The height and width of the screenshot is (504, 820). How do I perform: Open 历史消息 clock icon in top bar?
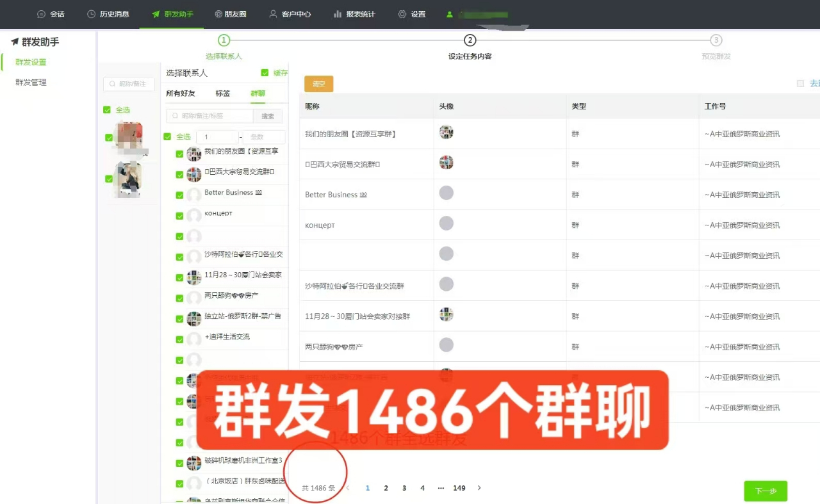point(91,14)
